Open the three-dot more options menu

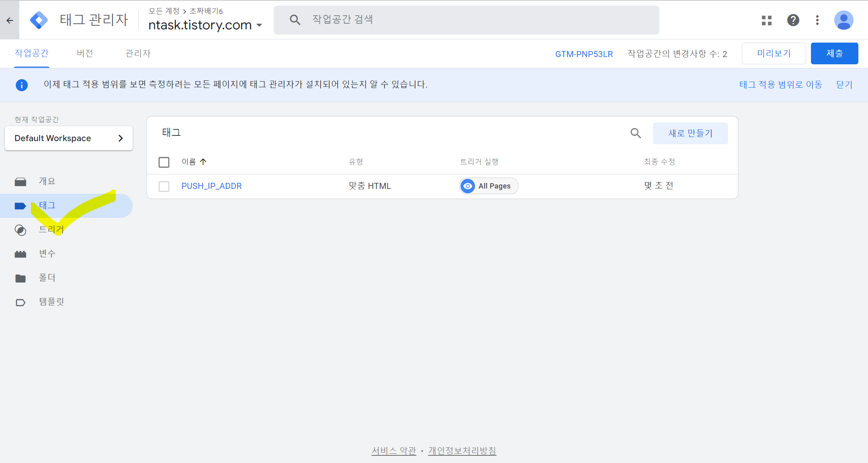(x=817, y=20)
